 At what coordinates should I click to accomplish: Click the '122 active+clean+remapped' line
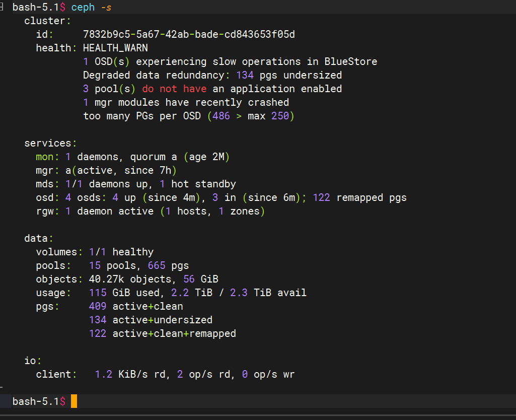coord(162,333)
